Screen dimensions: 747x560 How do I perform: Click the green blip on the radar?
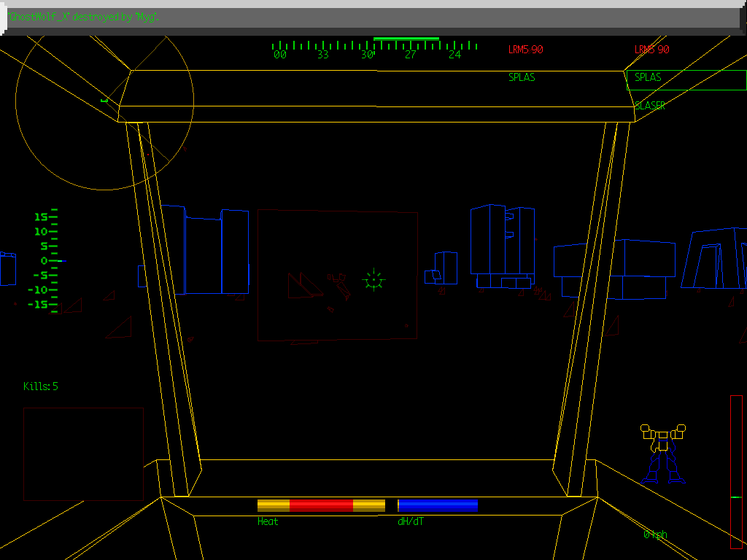click(104, 100)
